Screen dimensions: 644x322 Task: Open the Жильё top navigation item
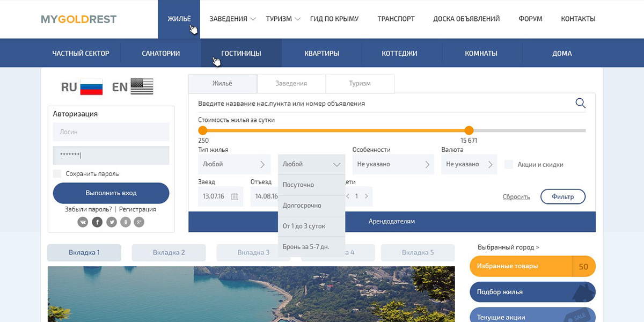179,19
